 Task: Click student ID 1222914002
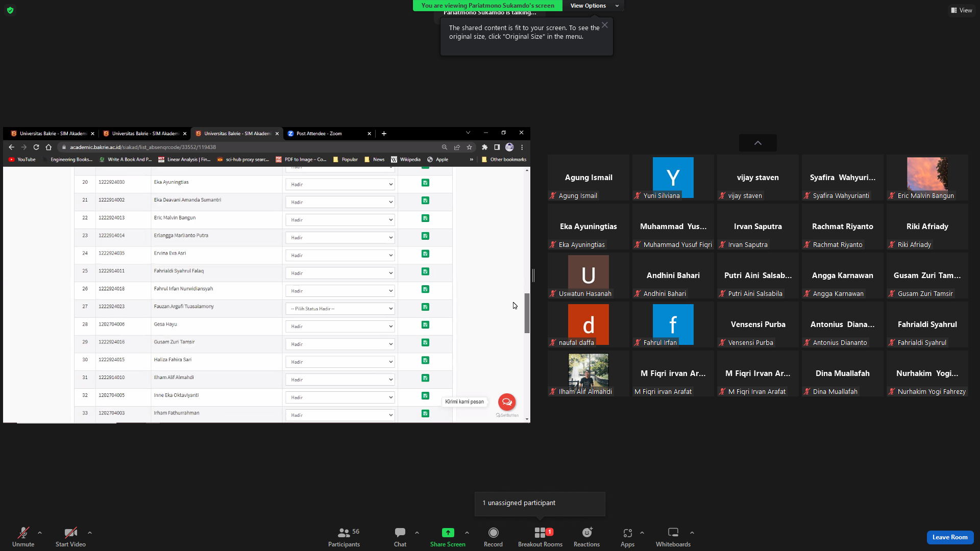pyautogui.click(x=111, y=200)
